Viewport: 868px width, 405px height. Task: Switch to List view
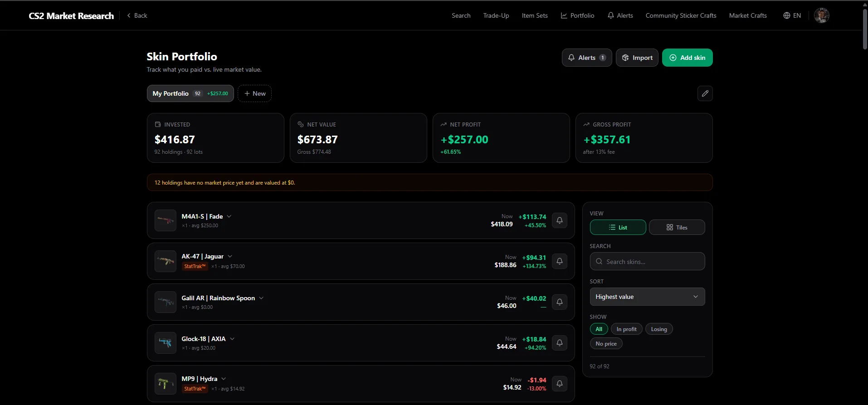(618, 227)
